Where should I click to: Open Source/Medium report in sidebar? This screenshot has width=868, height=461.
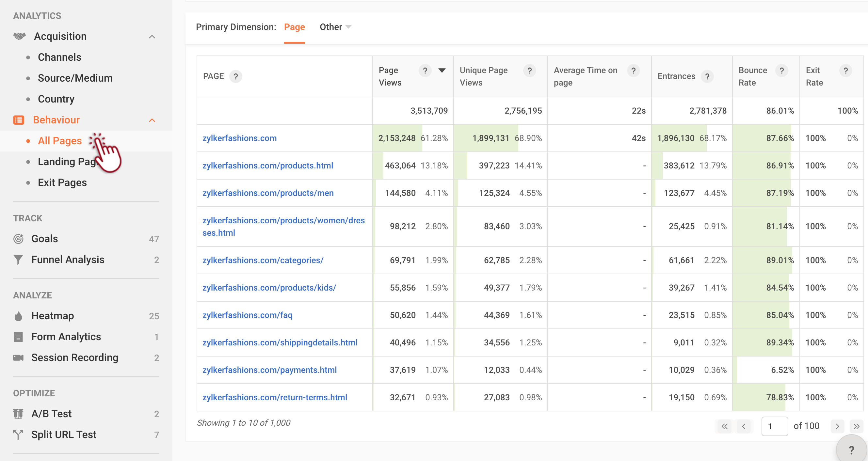(x=75, y=78)
